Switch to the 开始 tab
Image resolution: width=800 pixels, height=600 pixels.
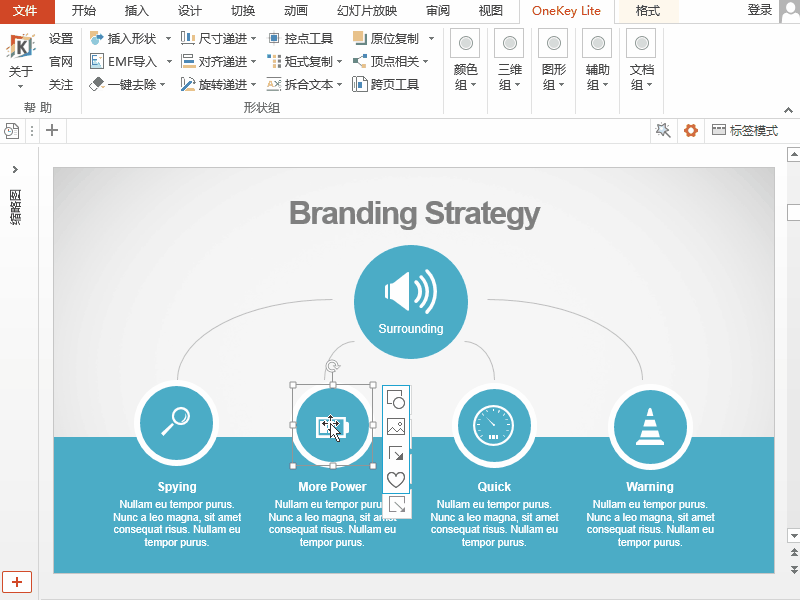(84, 11)
